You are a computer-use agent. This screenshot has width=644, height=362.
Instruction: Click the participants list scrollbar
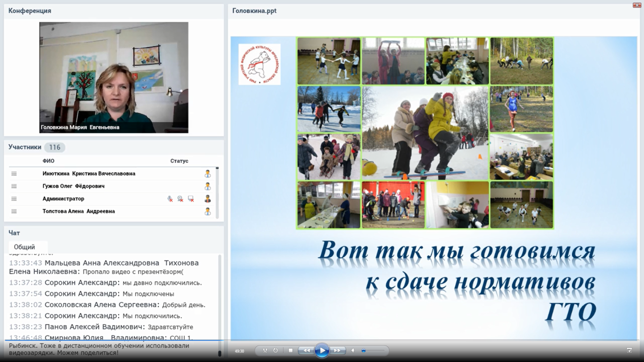217,193
